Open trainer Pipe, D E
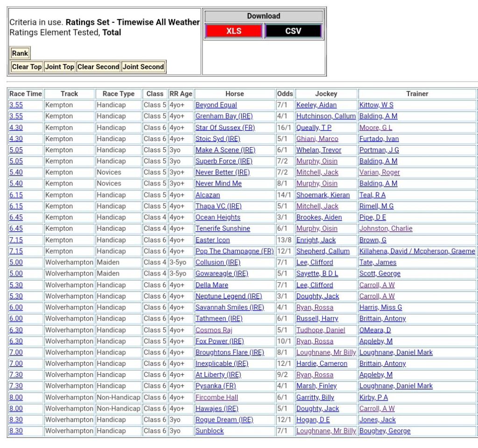This screenshot has height=448, width=478. coord(373,217)
